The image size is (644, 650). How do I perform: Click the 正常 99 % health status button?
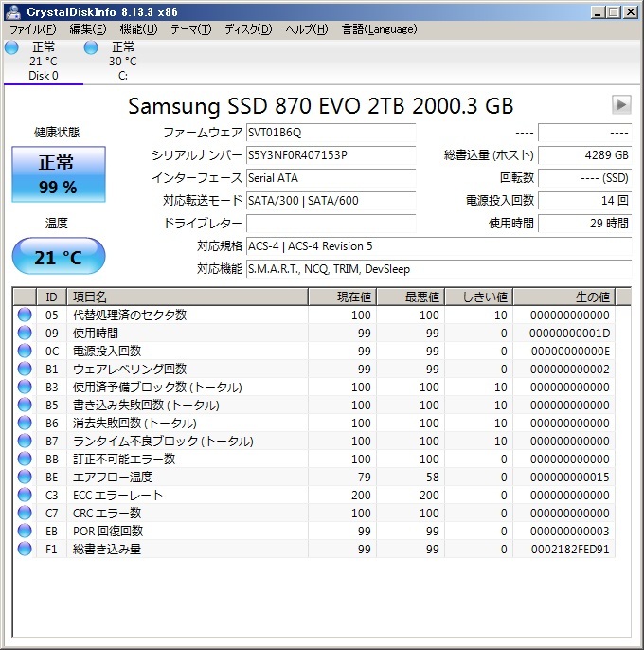57,175
